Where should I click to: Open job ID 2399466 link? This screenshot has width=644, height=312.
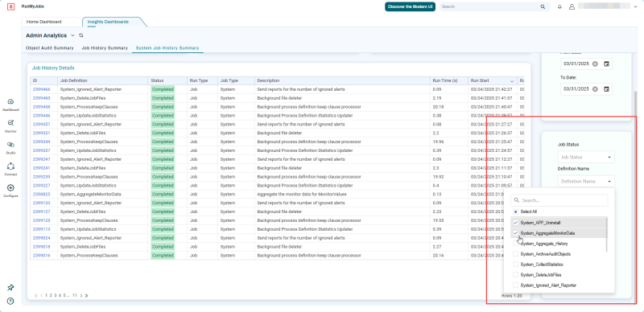pos(42,89)
